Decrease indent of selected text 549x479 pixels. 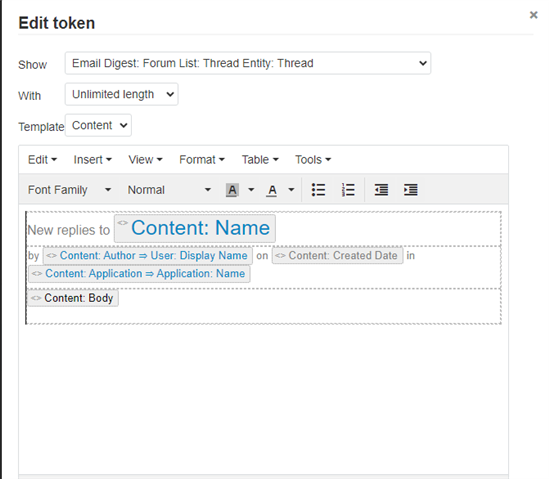pyautogui.click(x=381, y=190)
